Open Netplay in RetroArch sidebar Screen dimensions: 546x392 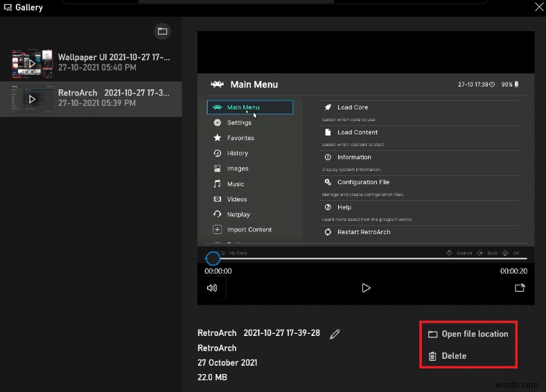point(238,215)
